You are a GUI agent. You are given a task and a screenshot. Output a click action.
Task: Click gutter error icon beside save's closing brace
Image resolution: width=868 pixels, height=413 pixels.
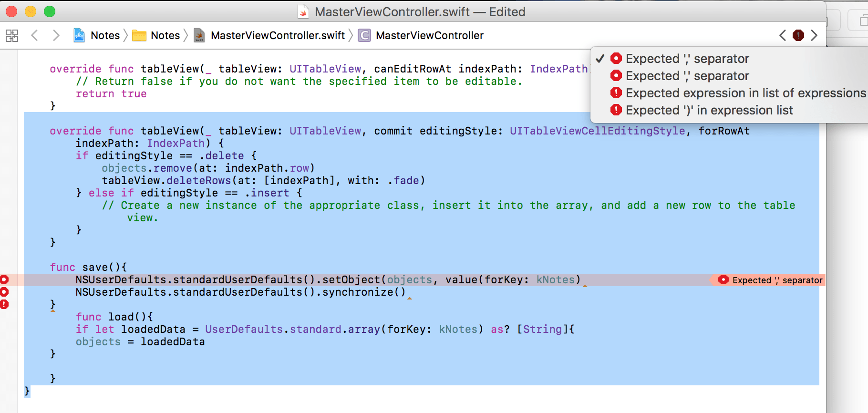4,304
